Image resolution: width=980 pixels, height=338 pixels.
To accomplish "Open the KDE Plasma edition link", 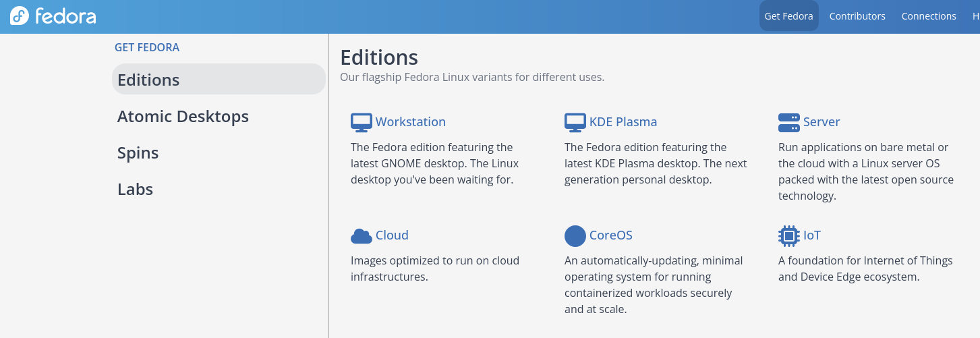I will 623,122.
